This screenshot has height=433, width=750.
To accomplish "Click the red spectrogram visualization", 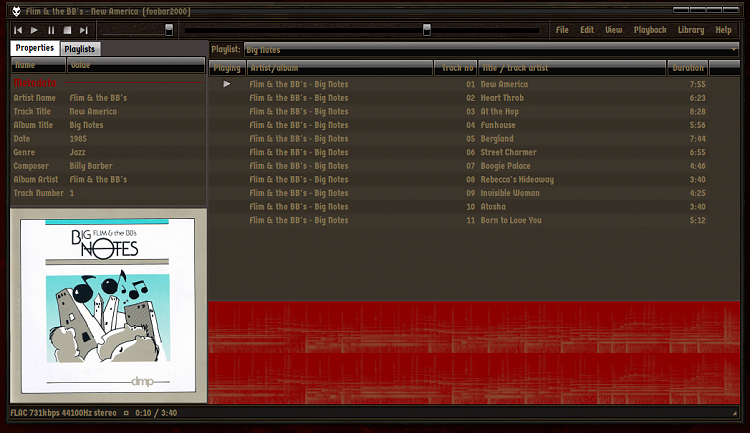I will click(474, 353).
